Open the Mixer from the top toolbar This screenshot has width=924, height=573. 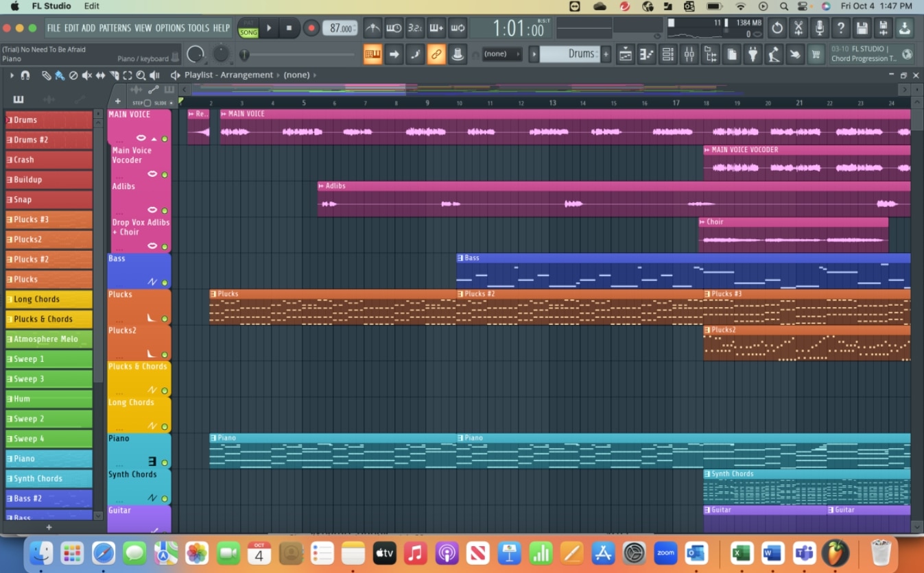[689, 53]
